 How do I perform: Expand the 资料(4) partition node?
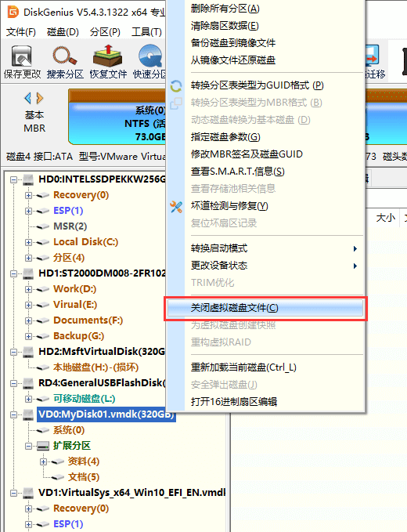pyautogui.click(x=43, y=461)
